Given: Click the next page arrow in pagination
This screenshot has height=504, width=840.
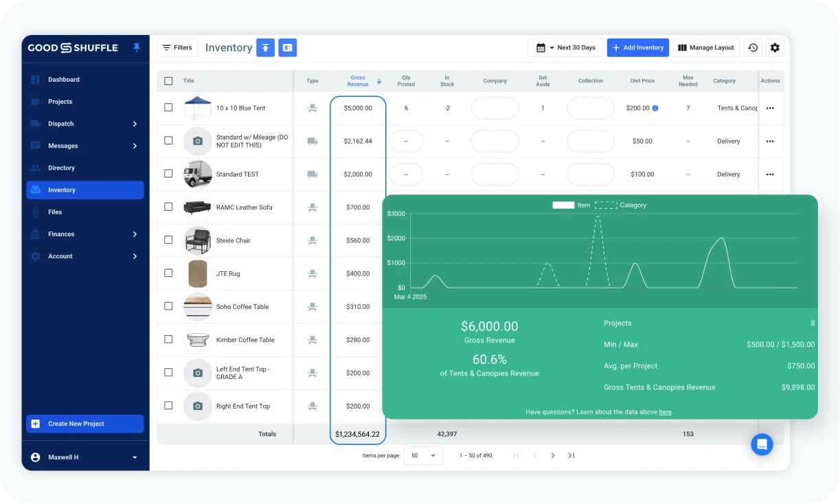Looking at the screenshot, I should pos(553,455).
